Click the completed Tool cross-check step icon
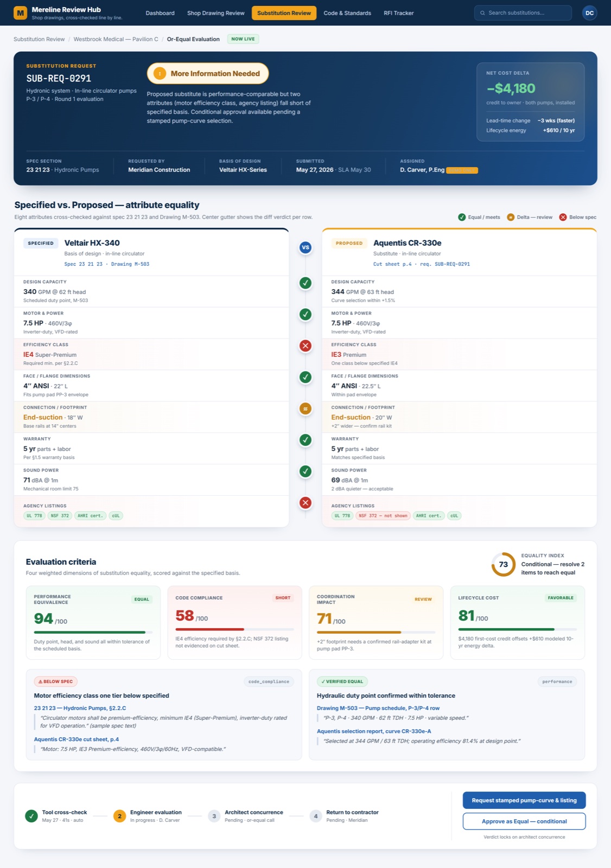This screenshot has height=868, width=611. coord(31,816)
